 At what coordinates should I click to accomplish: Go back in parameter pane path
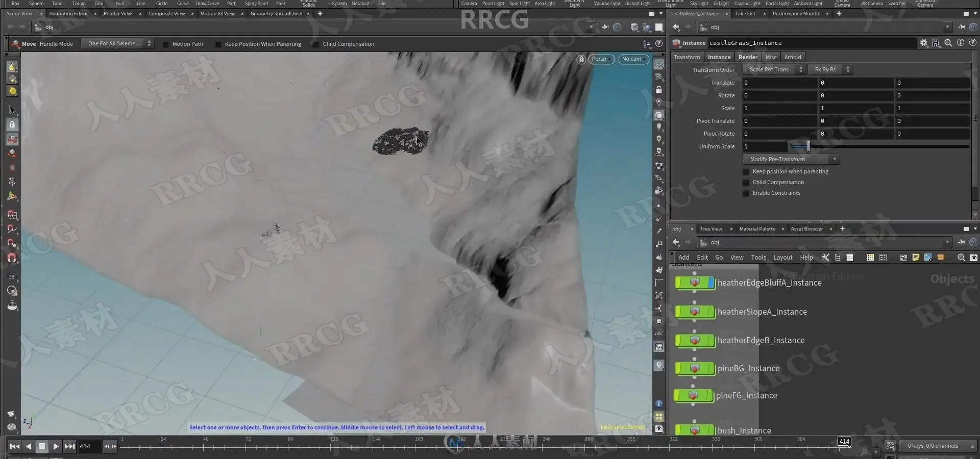point(676,27)
